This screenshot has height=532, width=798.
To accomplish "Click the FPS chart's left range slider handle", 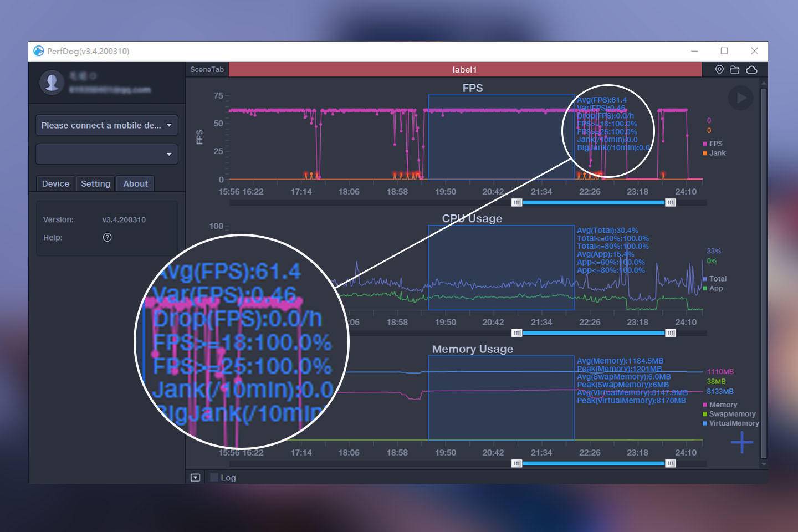I will point(516,203).
